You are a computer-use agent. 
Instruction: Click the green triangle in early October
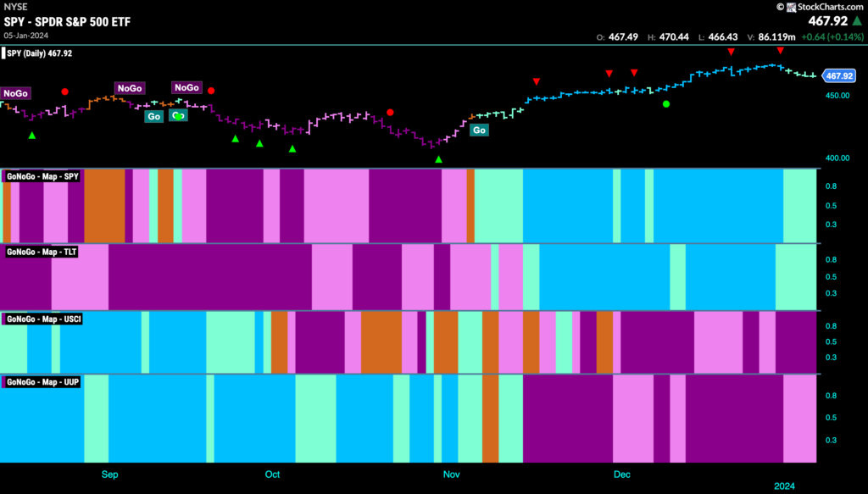[292, 148]
